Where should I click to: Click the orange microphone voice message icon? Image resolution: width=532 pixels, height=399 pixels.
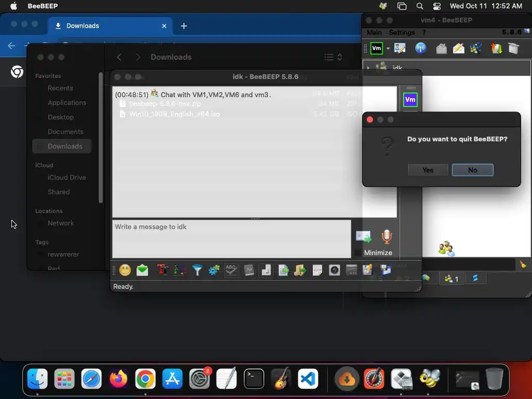coord(387,236)
